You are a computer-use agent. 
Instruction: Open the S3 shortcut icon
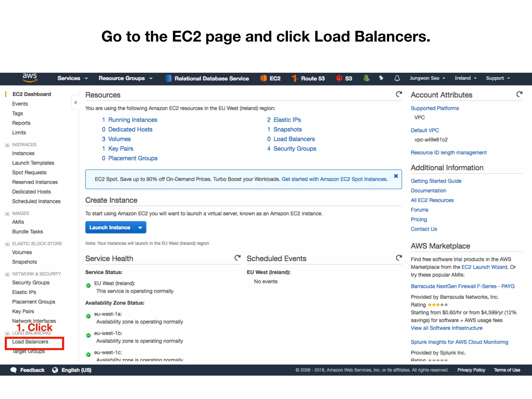coord(339,78)
